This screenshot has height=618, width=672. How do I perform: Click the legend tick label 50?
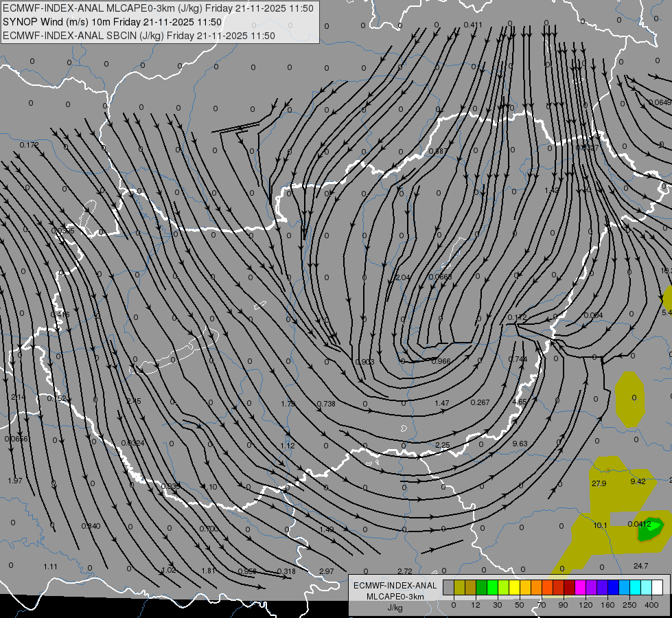[519, 605]
